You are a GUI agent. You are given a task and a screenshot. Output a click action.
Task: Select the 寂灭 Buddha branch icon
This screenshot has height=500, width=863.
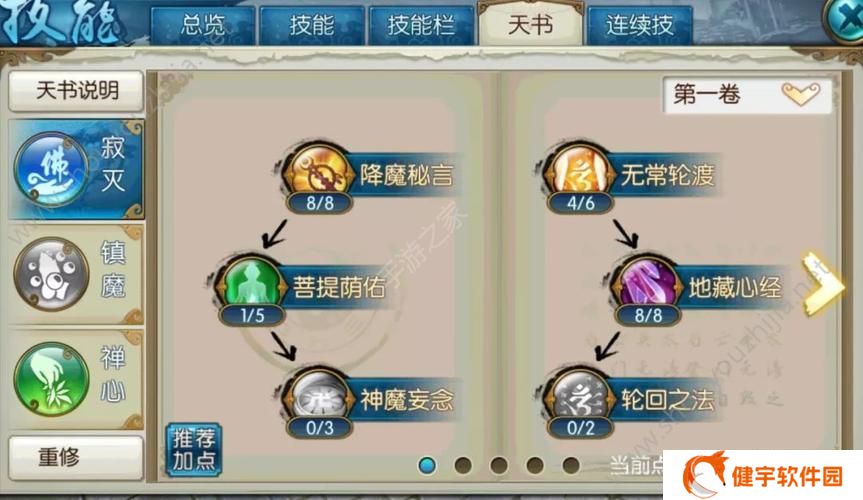tap(51, 169)
